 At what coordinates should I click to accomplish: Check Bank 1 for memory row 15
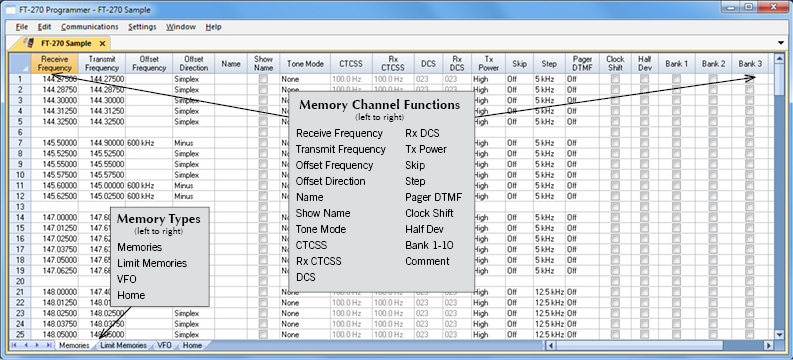pos(677,228)
